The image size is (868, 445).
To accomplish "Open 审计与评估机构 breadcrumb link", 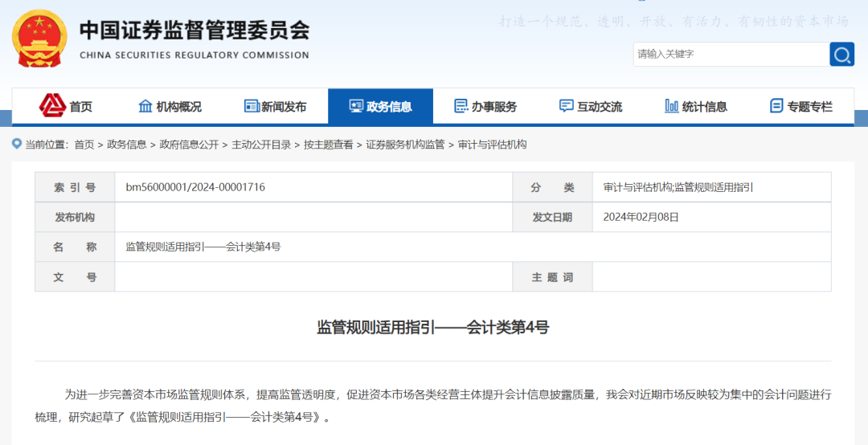I will coord(492,145).
